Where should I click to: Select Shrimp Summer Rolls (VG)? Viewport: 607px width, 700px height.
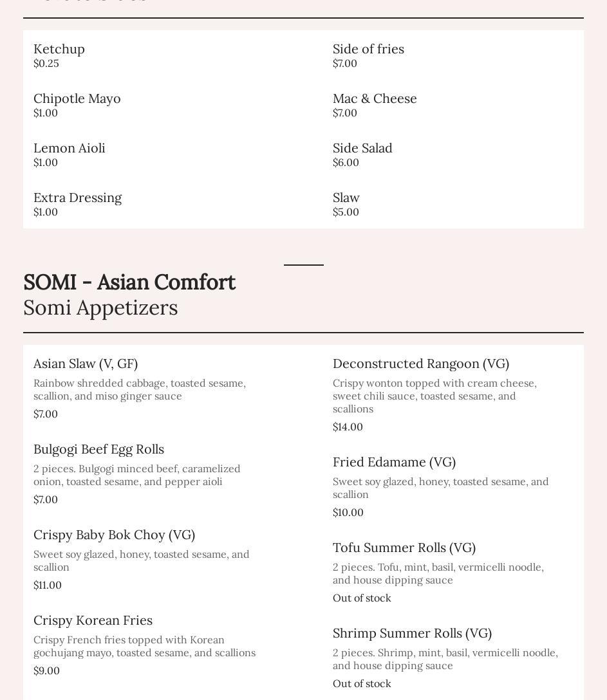click(x=412, y=633)
